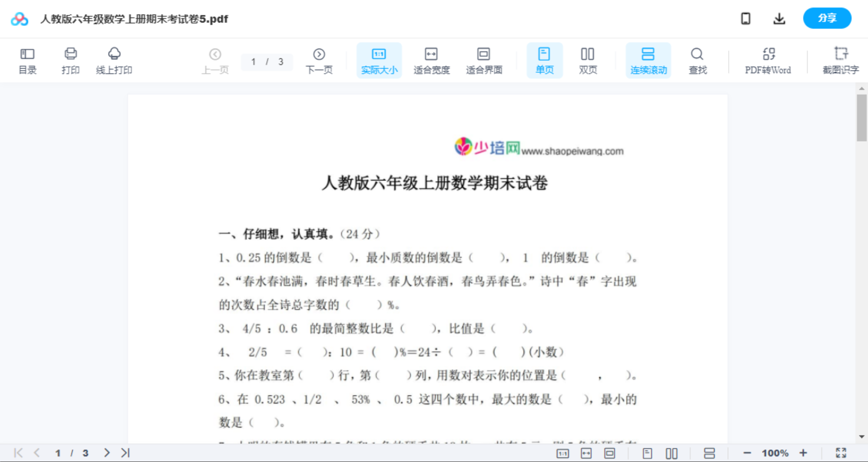This screenshot has width=868, height=462.
Task: Enable 连续滚动 continuous scrolling mode
Action: click(x=648, y=60)
